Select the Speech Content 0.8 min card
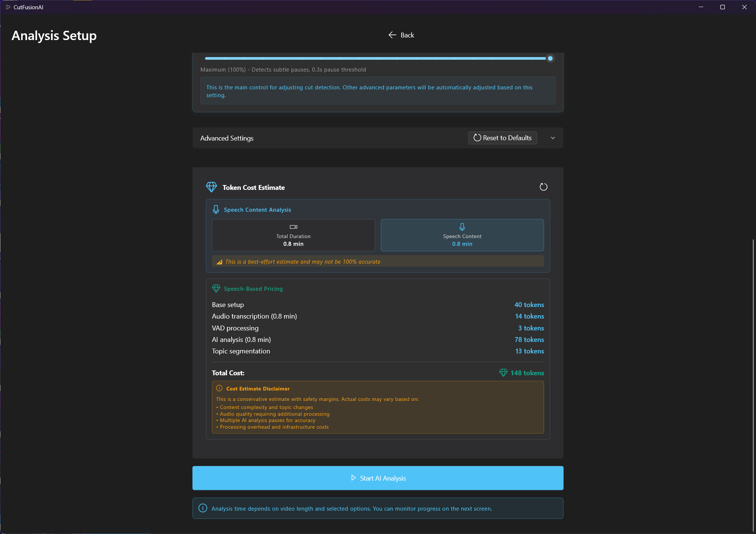Screen dimensions: 756x534 pos(462,235)
